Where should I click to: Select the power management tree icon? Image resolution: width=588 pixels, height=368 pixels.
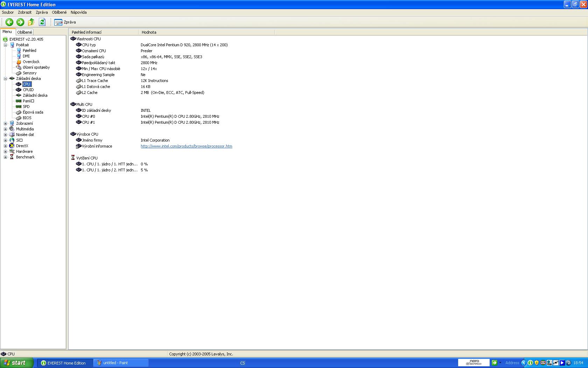pyautogui.click(x=19, y=67)
